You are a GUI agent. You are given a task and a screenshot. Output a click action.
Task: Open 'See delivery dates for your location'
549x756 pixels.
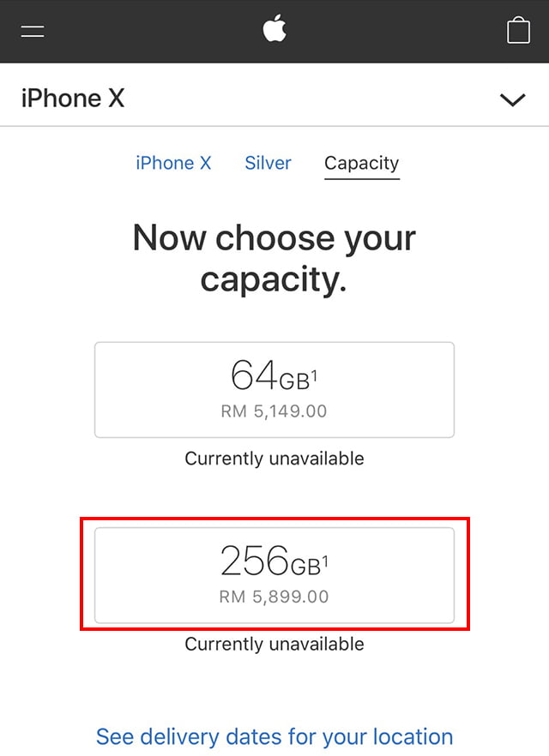click(x=274, y=737)
